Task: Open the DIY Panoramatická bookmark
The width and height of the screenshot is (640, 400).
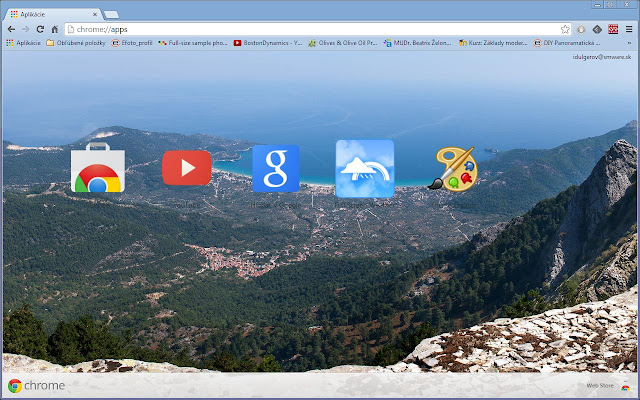Action: (x=567, y=43)
